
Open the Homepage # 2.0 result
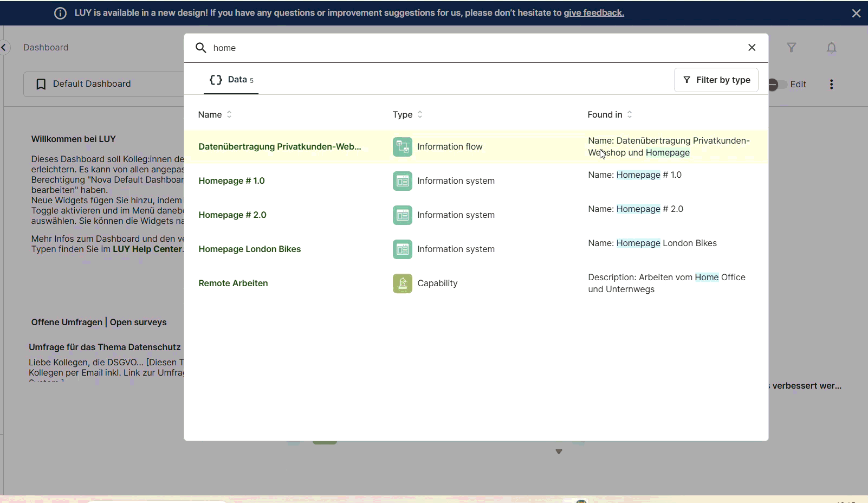point(232,215)
